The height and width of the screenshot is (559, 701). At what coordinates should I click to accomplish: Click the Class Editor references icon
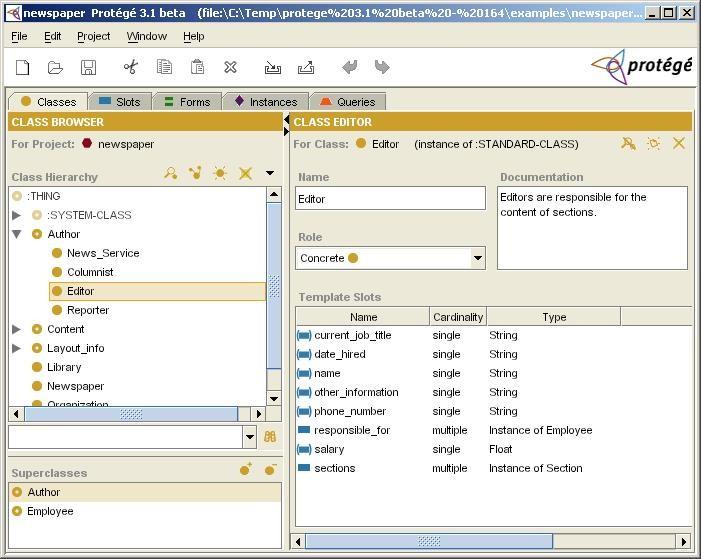(x=629, y=144)
